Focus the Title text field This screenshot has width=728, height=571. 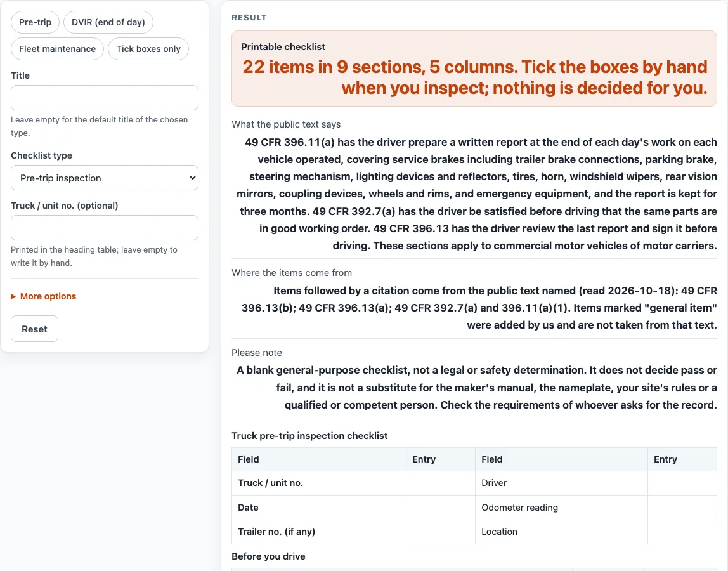pyautogui.click(x=105, y=98)
